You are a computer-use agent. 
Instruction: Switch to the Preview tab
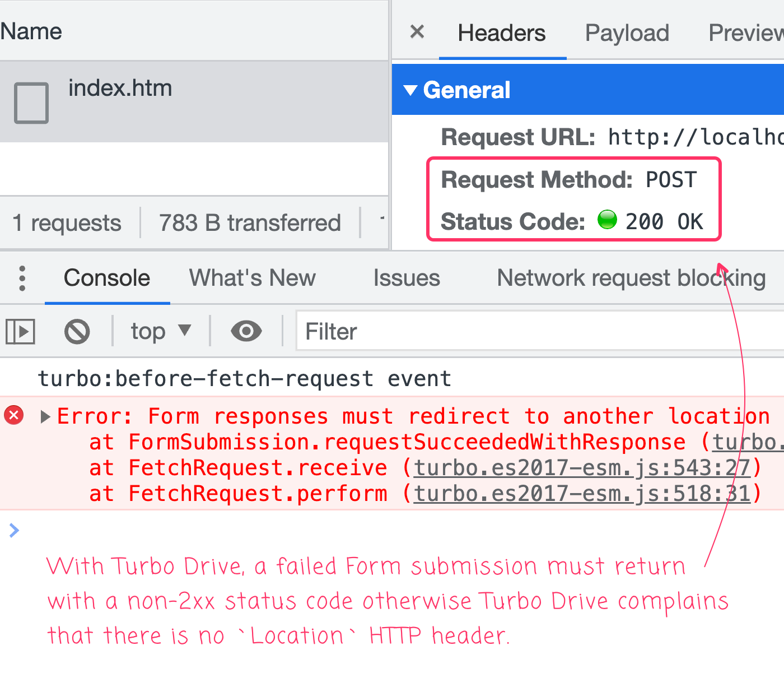pos(745,33)
